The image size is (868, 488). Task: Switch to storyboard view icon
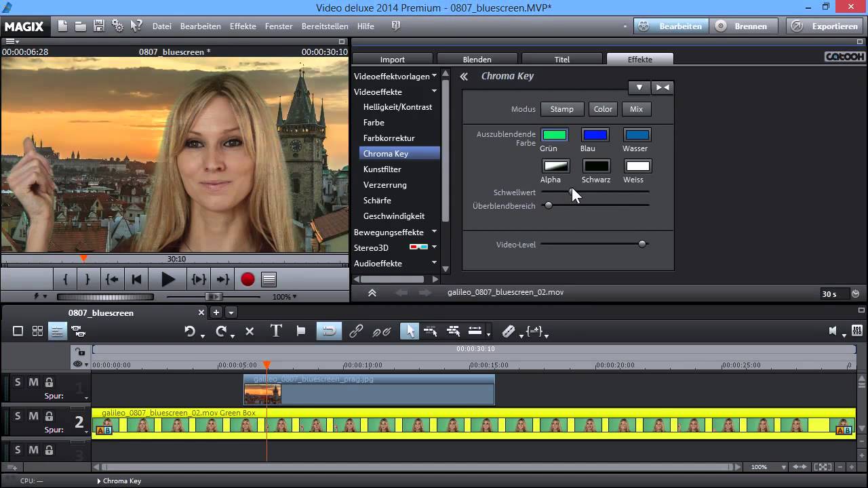tap(18, 331)
